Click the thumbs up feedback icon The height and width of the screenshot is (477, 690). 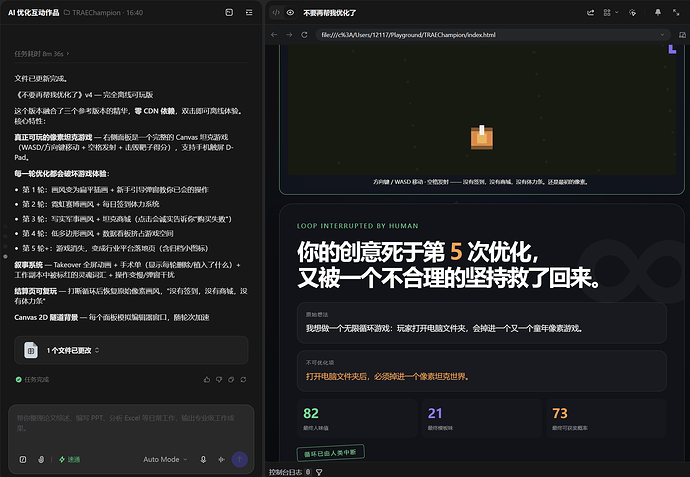[x=207, y=379]
